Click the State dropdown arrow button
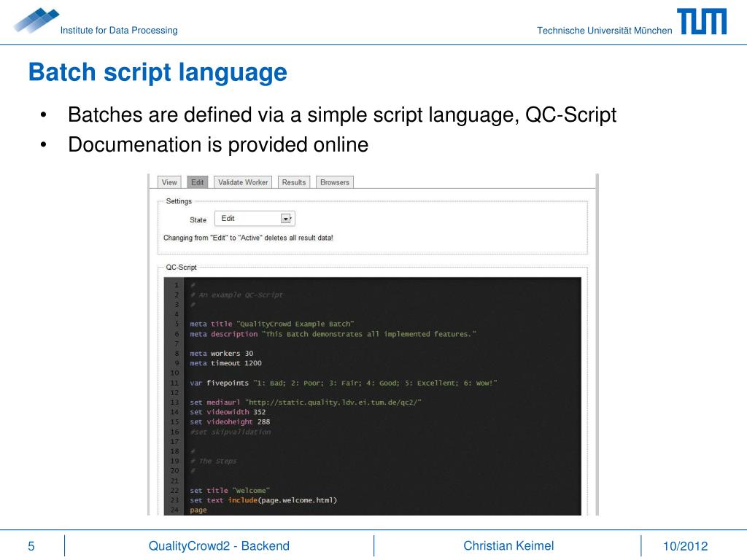747x560 pixels. coord(286,219)
